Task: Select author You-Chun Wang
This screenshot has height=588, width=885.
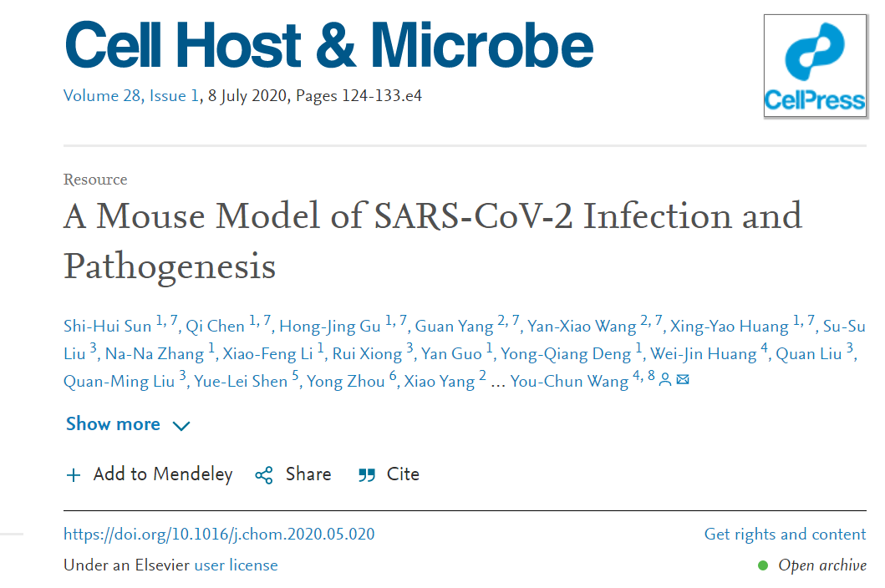Action: pos(569,382)
